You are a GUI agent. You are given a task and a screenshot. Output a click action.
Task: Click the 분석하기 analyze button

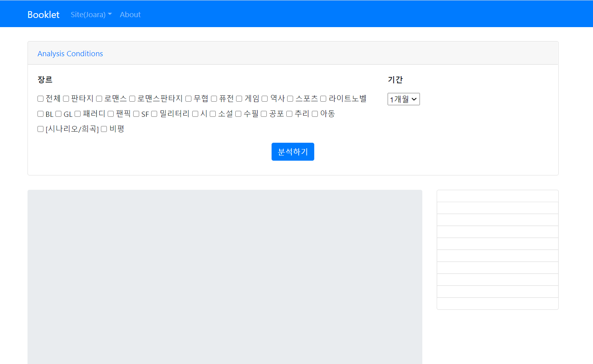(x=293, y=152)
